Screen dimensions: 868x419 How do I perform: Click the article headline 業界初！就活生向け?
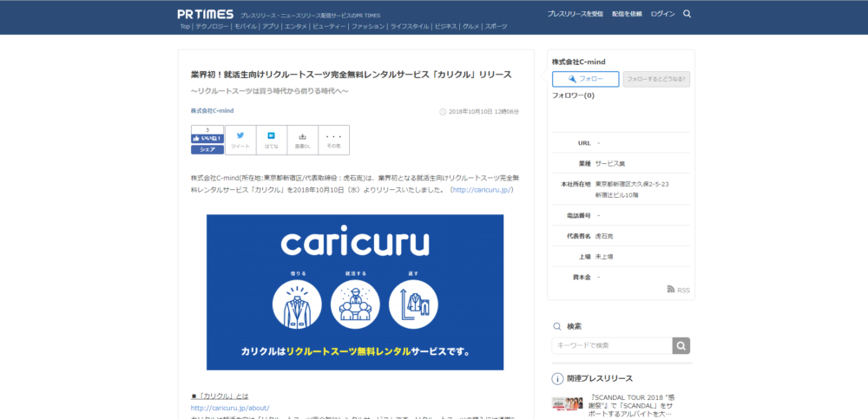(x=351, y=75)
